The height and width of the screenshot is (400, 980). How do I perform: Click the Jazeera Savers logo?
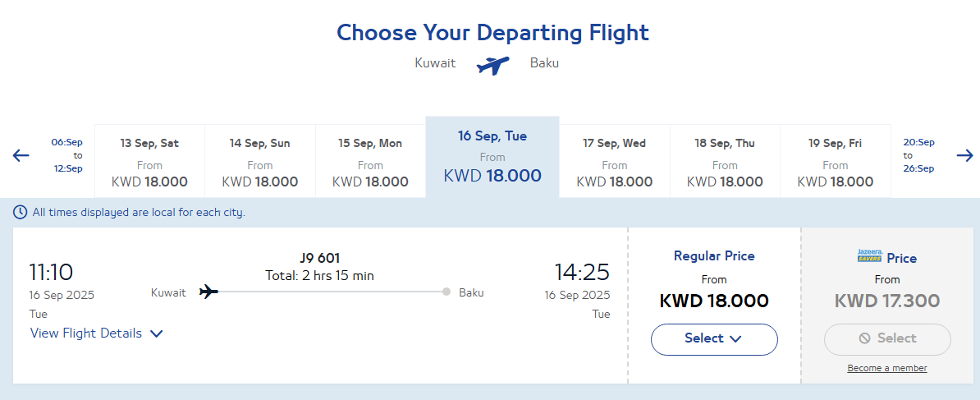click(x=869, y=256)
